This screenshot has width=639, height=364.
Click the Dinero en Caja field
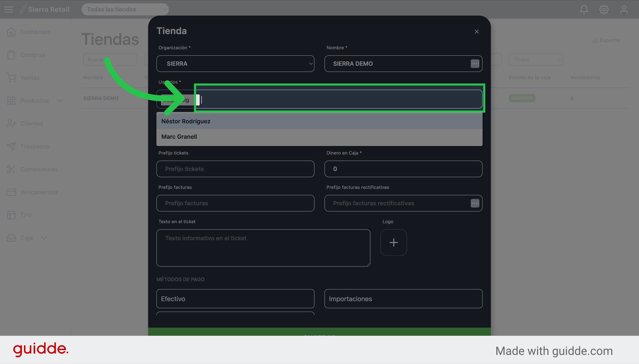403,169
